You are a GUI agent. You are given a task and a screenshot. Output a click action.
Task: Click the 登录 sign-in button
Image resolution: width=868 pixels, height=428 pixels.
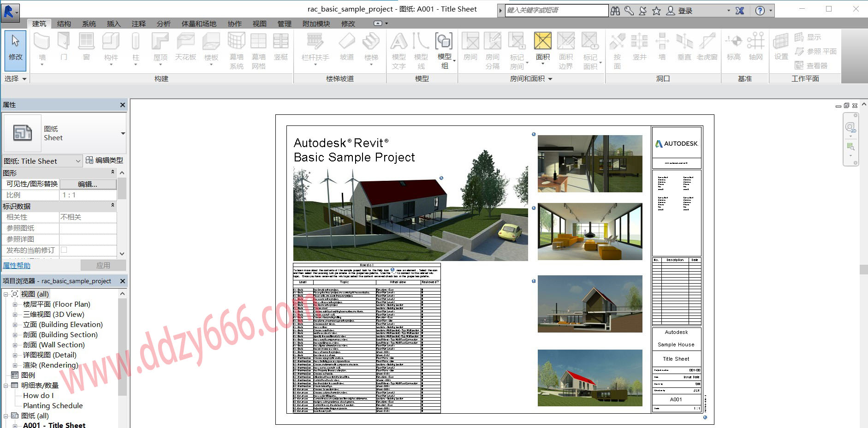coord(680,11)
